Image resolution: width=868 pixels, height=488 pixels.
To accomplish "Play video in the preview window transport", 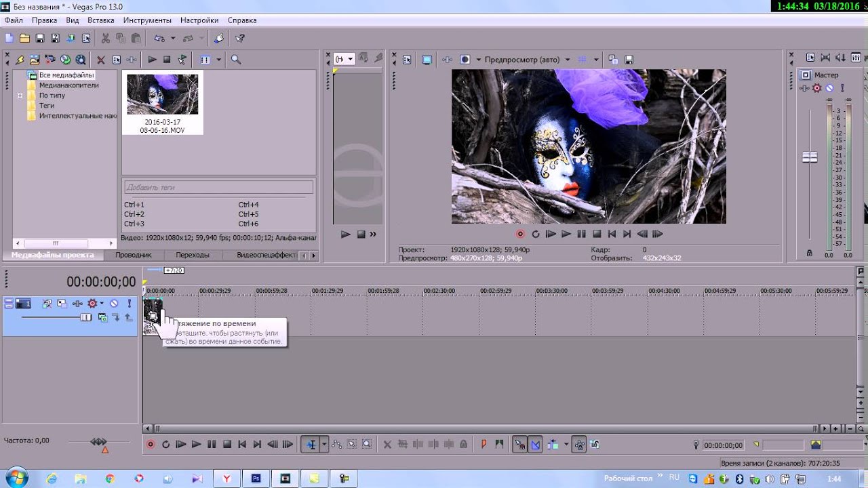I will 566,234.
